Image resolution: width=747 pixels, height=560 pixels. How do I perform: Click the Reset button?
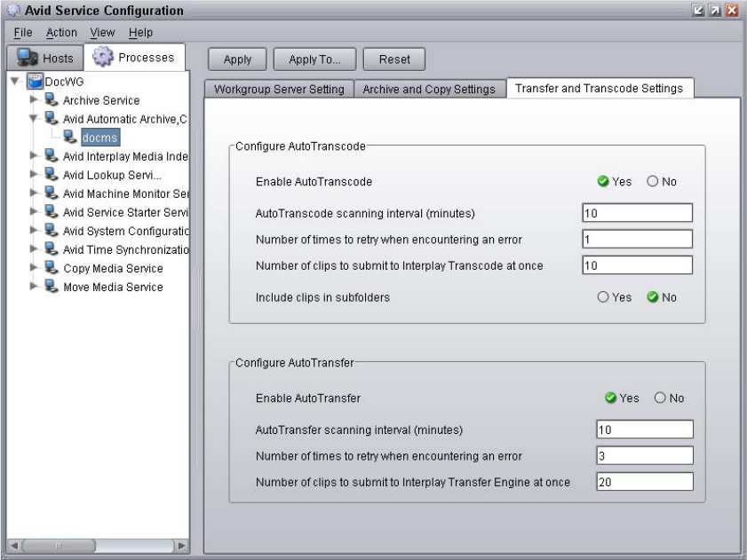click(x=394, y=59)
